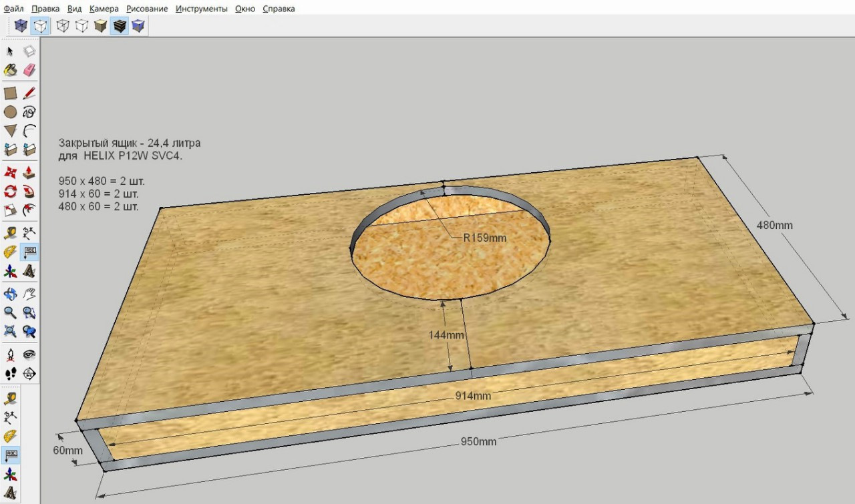855x504 pixels.
Task: Open the Камера menu
Action: pyautogui.click(x=104, y=9)
